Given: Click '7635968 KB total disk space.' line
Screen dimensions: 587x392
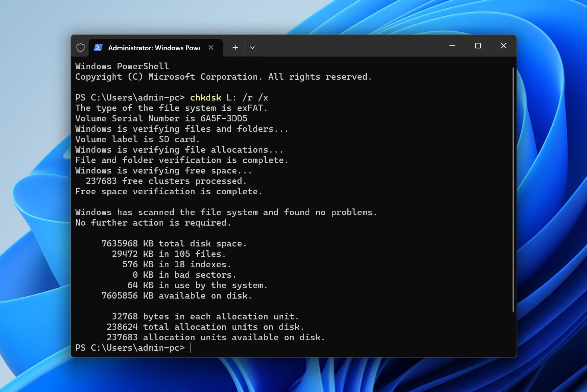Looking at the screenshot, I should 174,243.
